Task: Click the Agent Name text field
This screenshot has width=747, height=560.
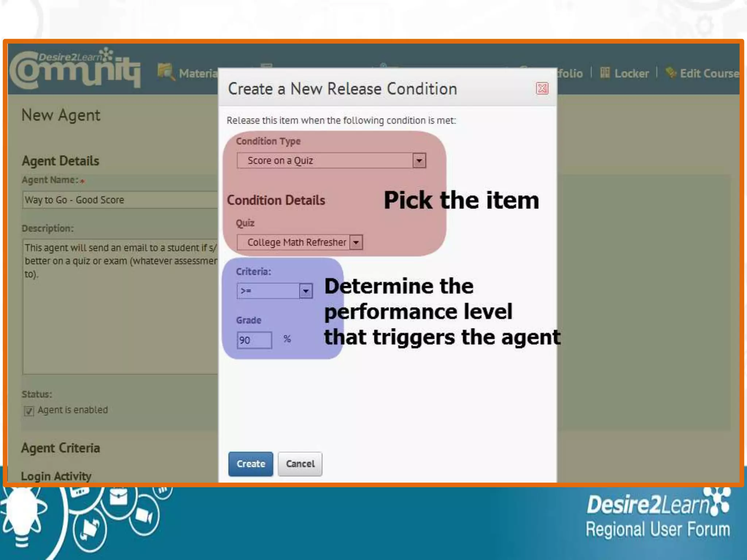Action: click(120, 200)
